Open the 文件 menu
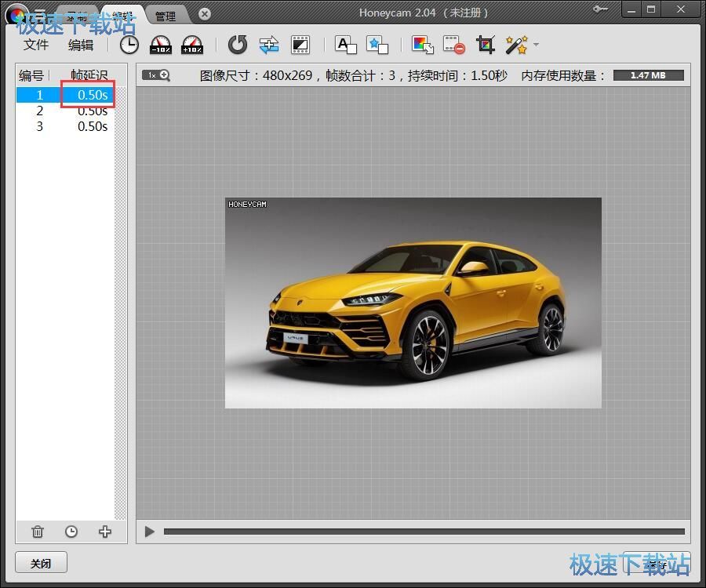This screenshot has width=706, height=588. pos(36,45)
